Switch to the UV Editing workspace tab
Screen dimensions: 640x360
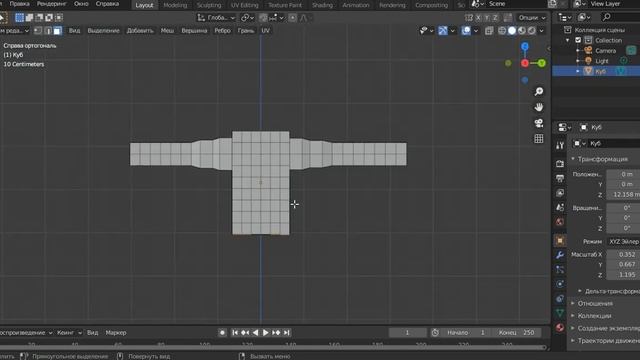pos(244,5)
